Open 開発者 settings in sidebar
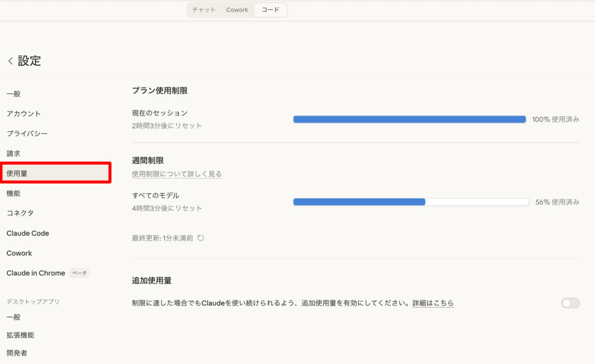595x364 pixels. tap(17, 352)
